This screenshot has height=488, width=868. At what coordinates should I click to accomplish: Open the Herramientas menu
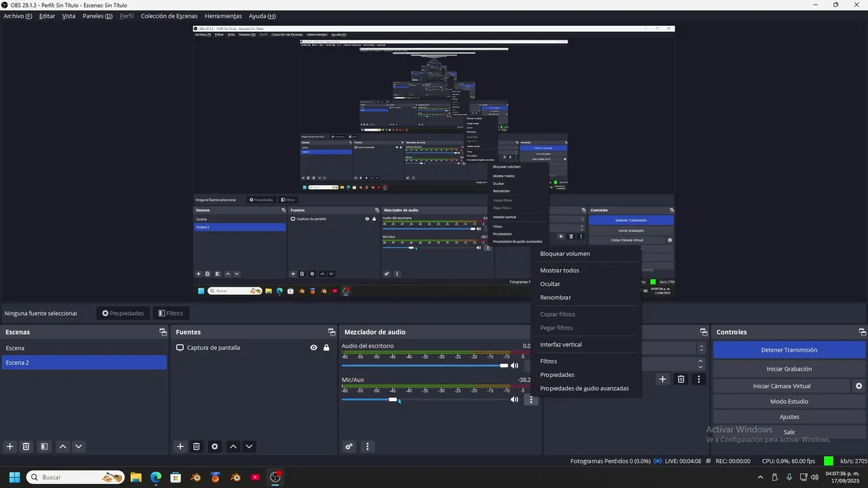pos(223,16)
